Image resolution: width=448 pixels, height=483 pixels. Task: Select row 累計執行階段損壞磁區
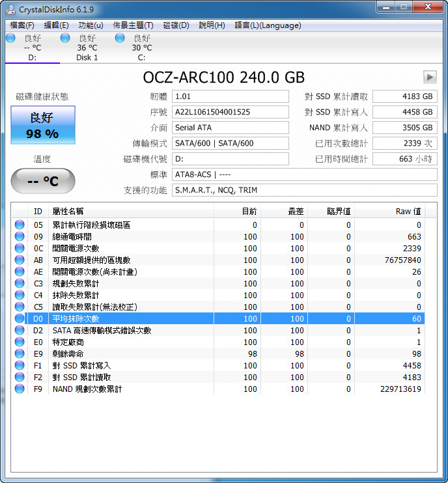218,225
